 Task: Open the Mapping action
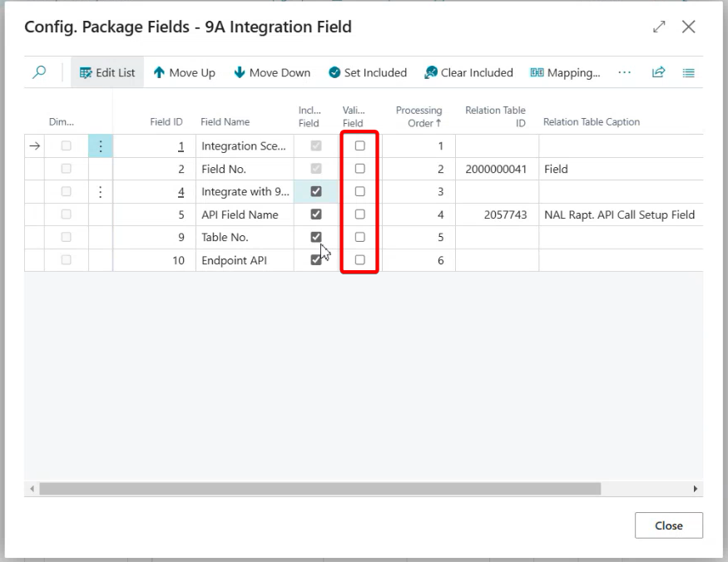click(565, 72)
